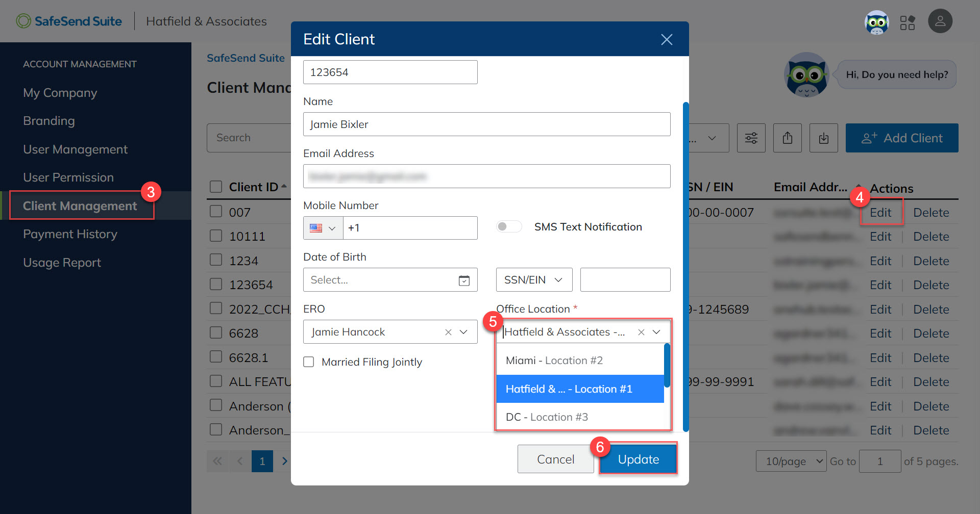Screen dimensions: 980x514
Task: Open the 10/page size dropdown
Action: pyautogui.click(x=791, y=461)
